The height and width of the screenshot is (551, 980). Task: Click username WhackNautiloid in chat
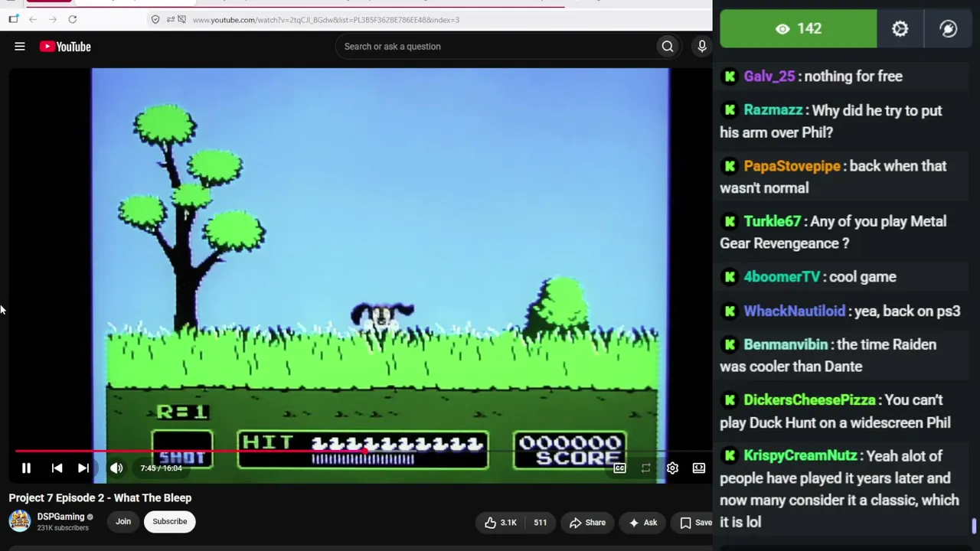point(795,311)
